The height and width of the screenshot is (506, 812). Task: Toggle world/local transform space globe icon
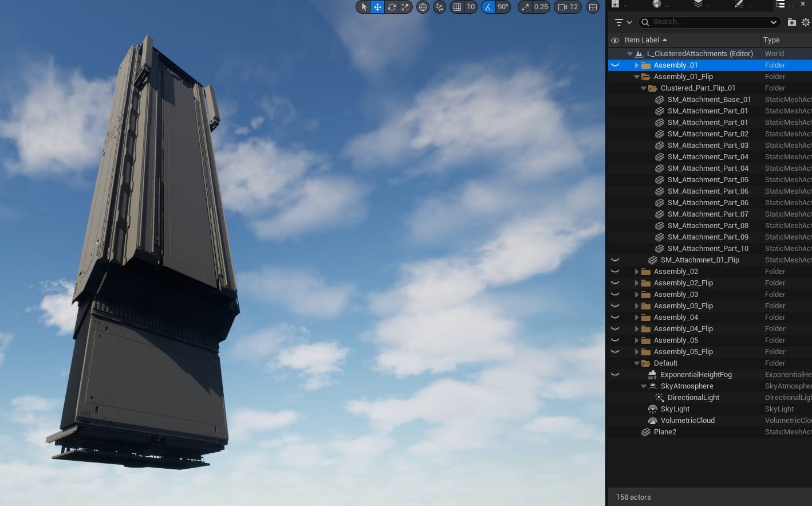click(x=423, y=7)
